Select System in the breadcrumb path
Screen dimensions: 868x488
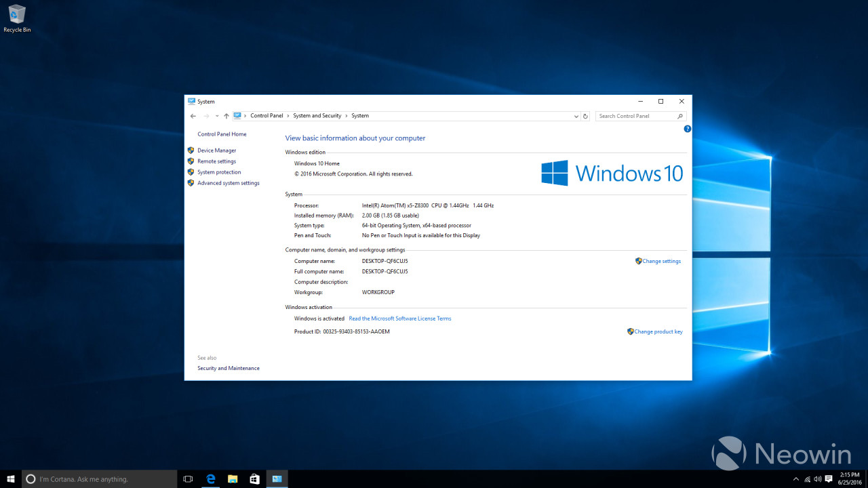click(360, 116)
